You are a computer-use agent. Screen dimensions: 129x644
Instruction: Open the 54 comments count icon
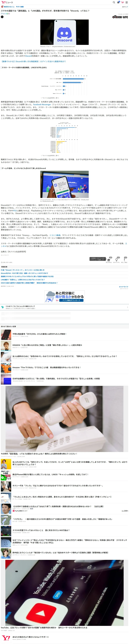tap(3, 14)
